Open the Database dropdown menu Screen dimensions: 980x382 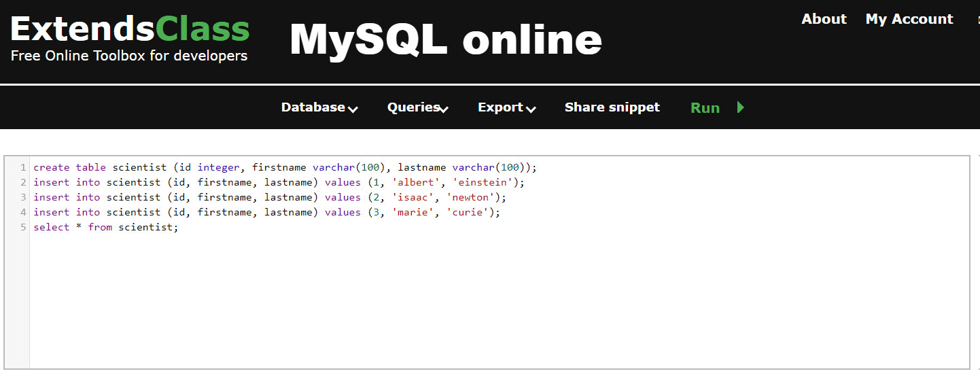pyautogui.click(x=319, y=107)
